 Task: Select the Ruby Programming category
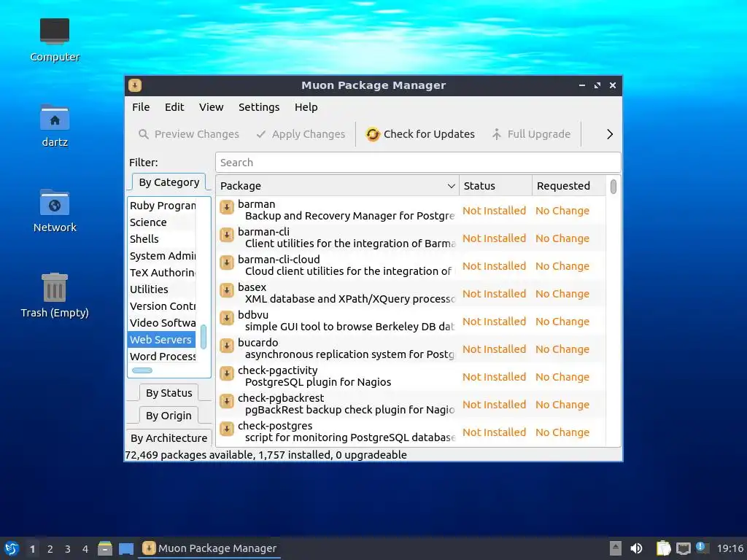163,206
